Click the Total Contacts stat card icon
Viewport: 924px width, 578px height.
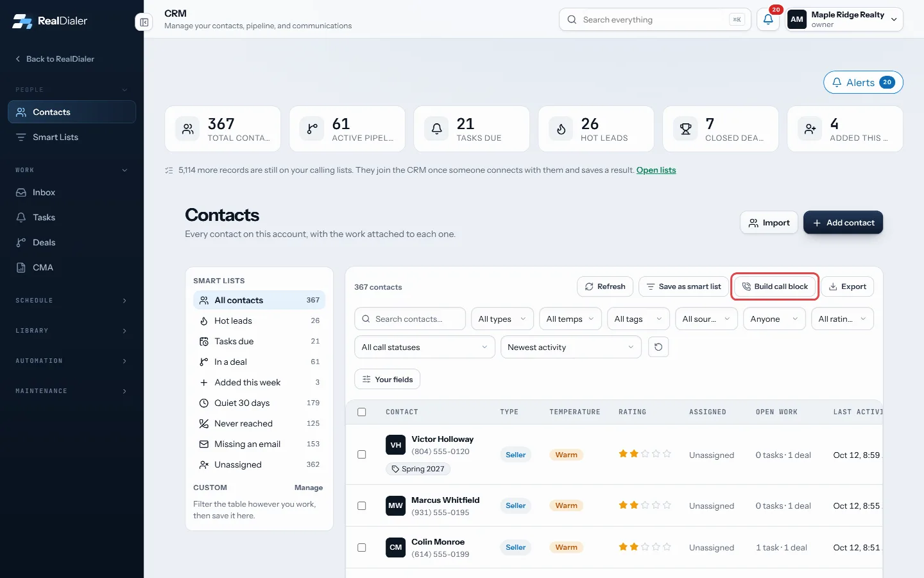point(187,129)
